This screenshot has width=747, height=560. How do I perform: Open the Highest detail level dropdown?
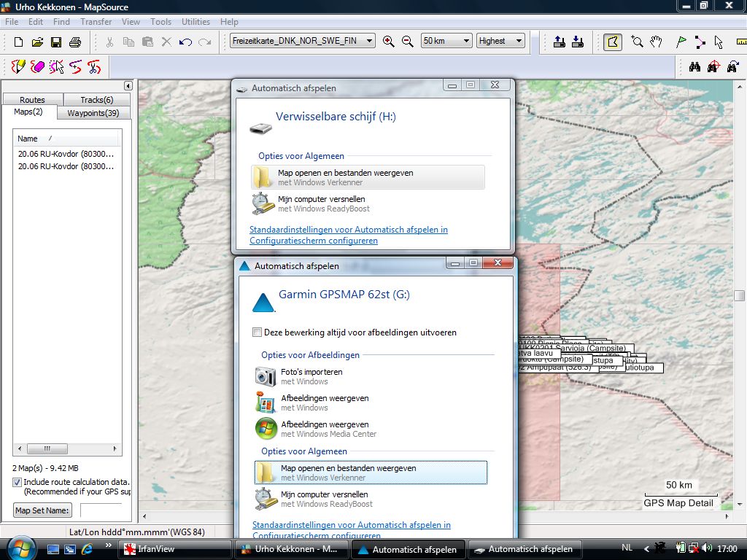[x=519, y=41]
